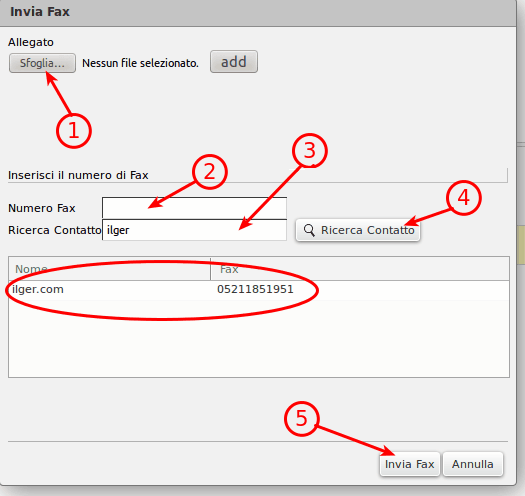Click the "Nessun file selezionato" text
This screenshot has width=525, height=496.
pos(140,63)
